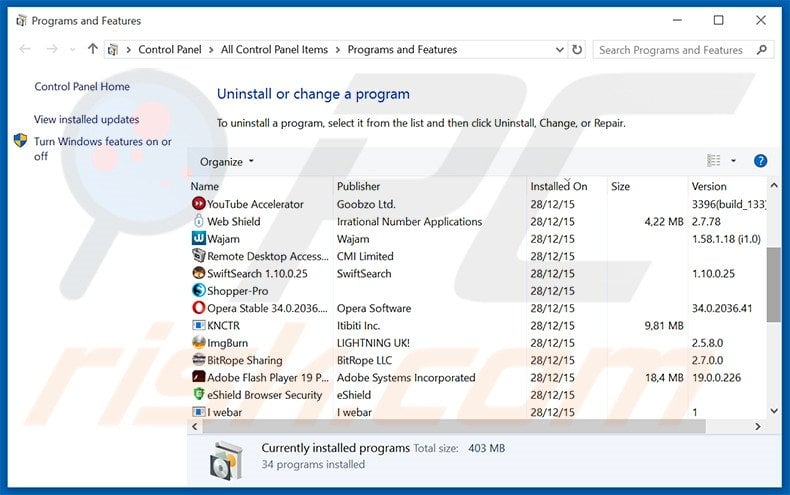Go to the Control Panel breadcrumb

click(x=170, y=49)
